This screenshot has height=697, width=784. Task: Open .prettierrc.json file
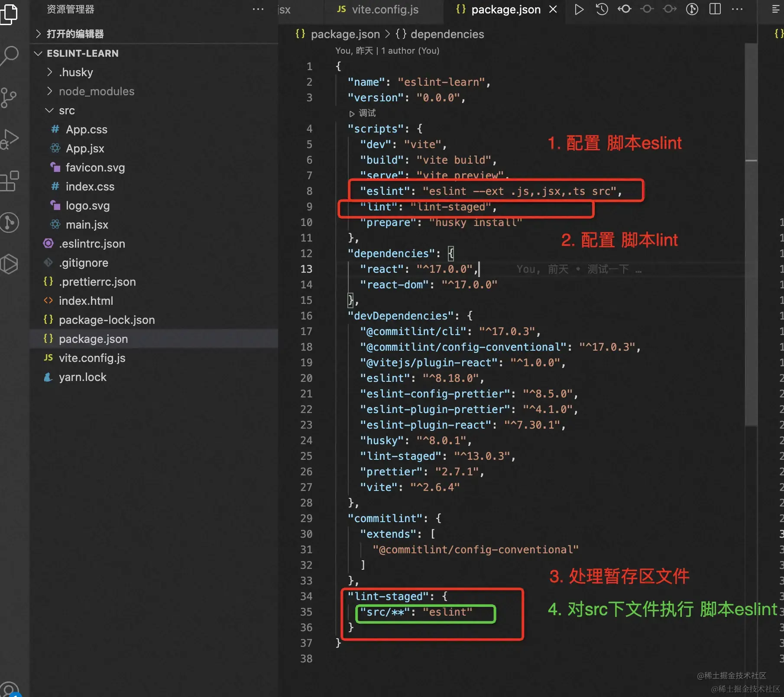[x=154, y=282]
